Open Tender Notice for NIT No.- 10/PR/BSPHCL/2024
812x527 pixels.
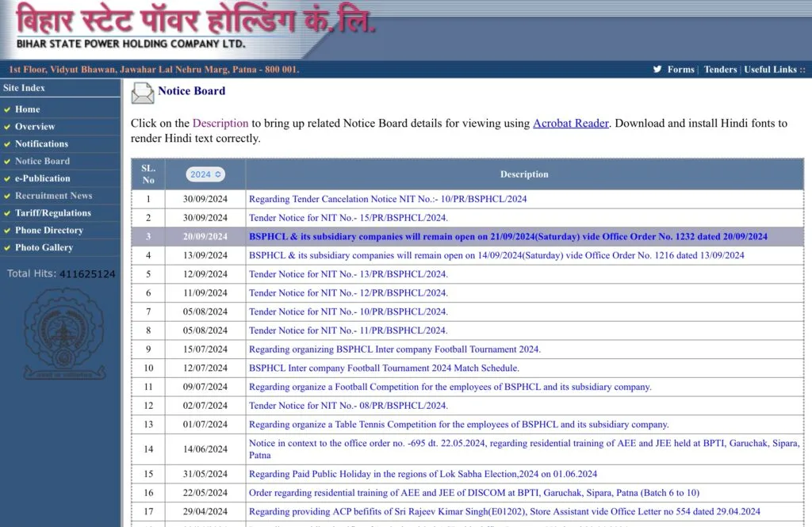click(349, 311)
